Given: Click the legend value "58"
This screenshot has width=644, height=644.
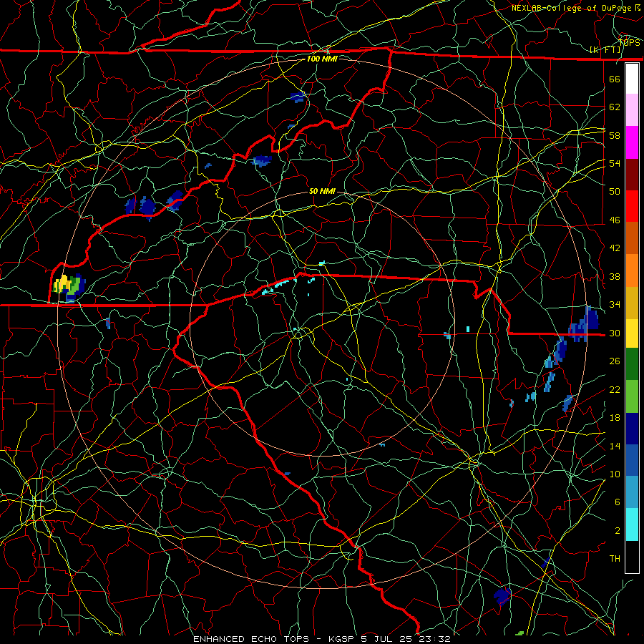Looking at the screenshot, I should coord(615,135).
